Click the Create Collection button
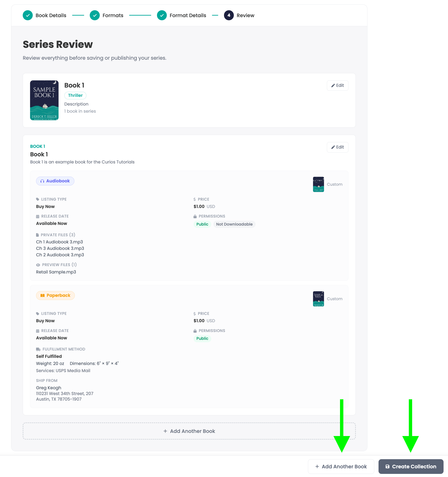This screenshot has width=448, height=477. pos(411,467)
